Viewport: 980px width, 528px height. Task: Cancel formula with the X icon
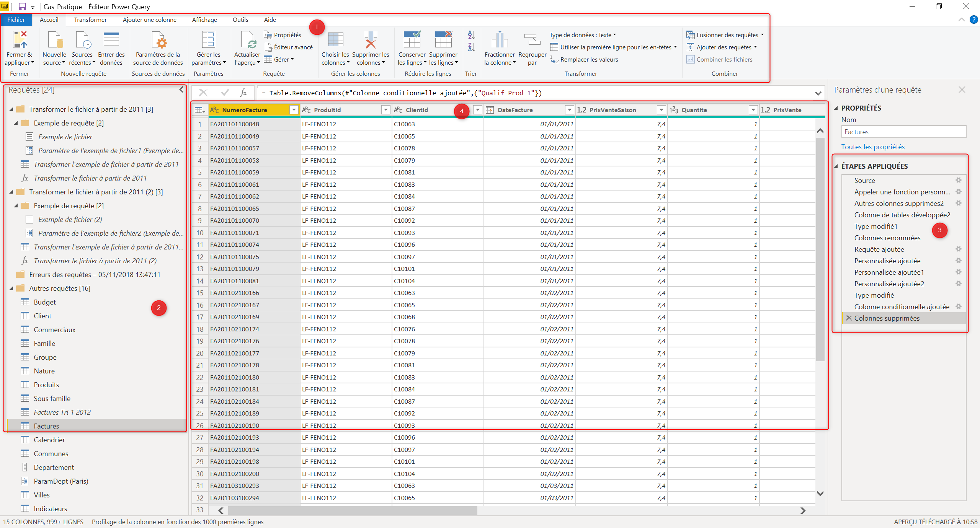tap(203, 93)
